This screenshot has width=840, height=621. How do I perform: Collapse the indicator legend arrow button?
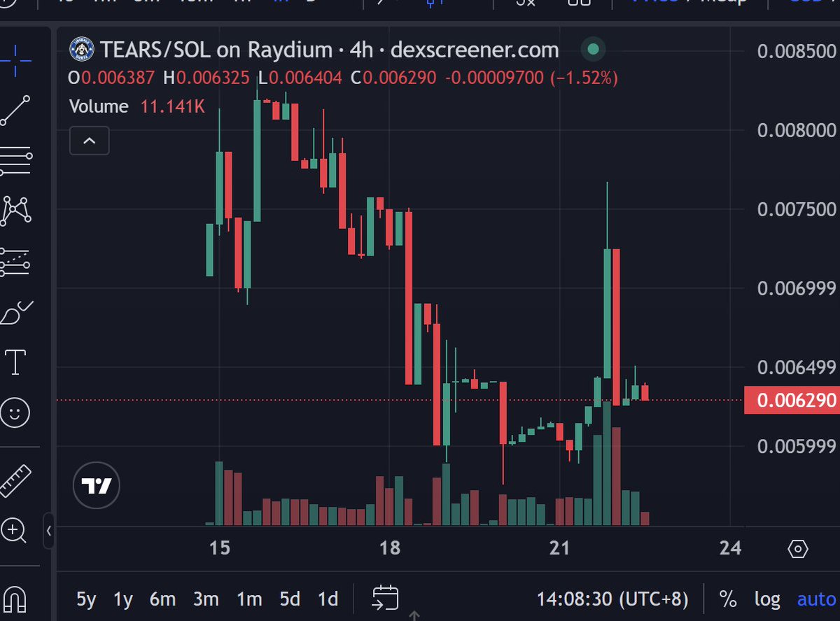coord(89,141)
